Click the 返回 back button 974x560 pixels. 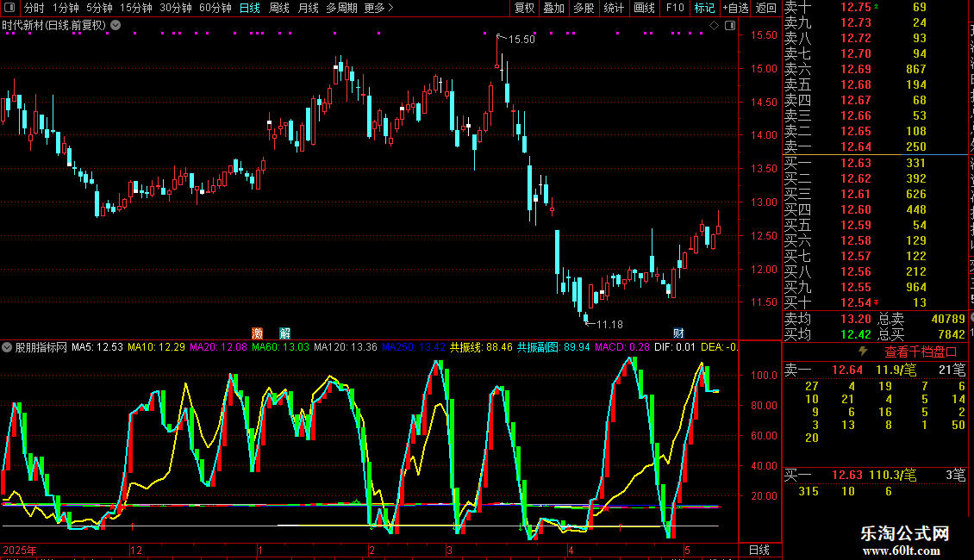[766, 8]
